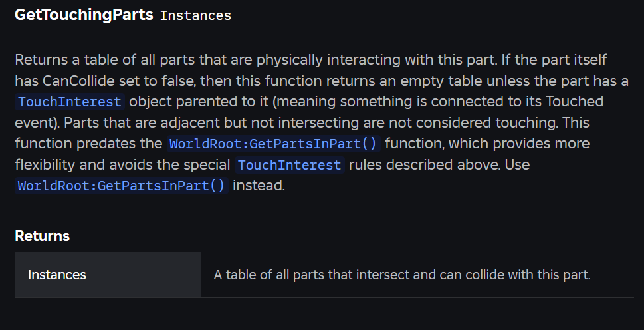Open the TouchInterest link before 'rules described above'
The height and width of the screenshot is (330, 644).
(x=290, y=165)
